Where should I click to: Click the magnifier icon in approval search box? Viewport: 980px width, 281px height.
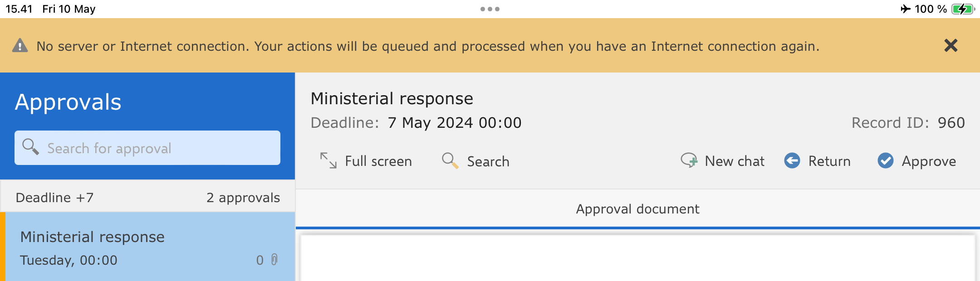tap(31, 147)
